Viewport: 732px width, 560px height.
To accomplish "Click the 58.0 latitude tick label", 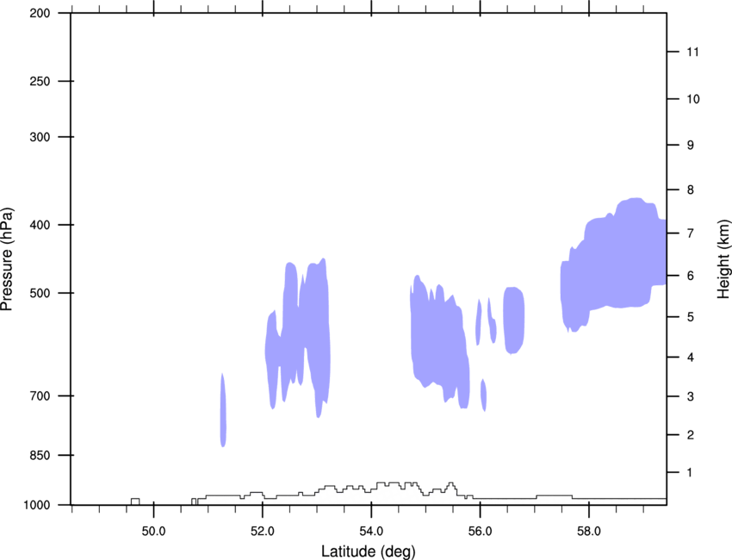I will pyautogui.click(x=589, y=532).
